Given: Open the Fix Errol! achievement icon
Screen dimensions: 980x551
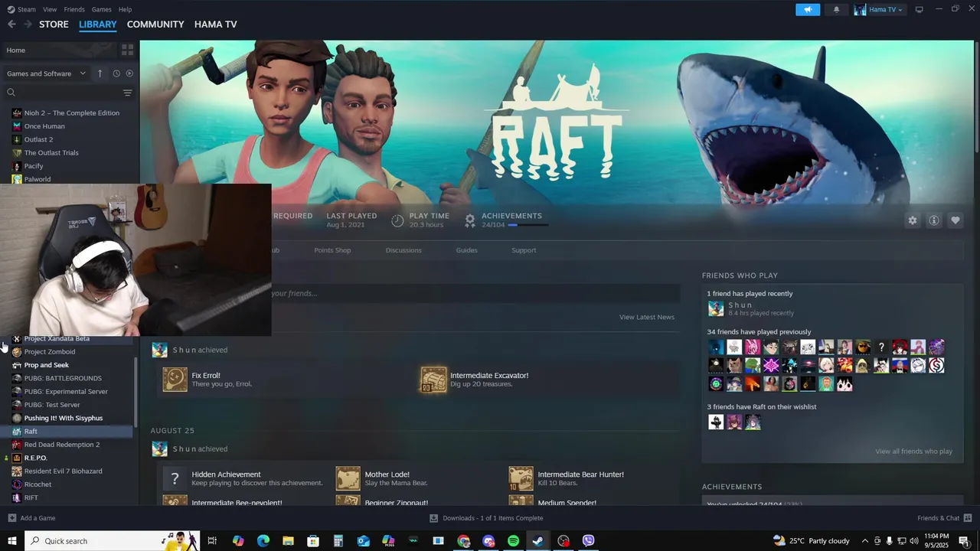Looking at the screenshot, I should [x=175, y=379].
